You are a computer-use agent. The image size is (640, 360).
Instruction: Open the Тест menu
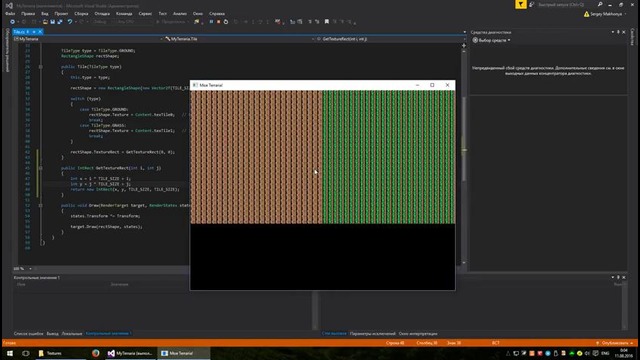(x=162, y=13)
